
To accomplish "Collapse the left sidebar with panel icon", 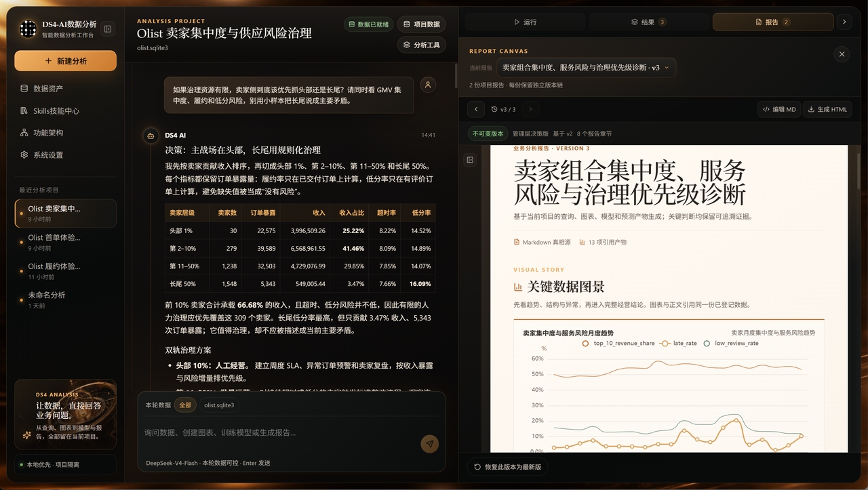I will point(108,28).
